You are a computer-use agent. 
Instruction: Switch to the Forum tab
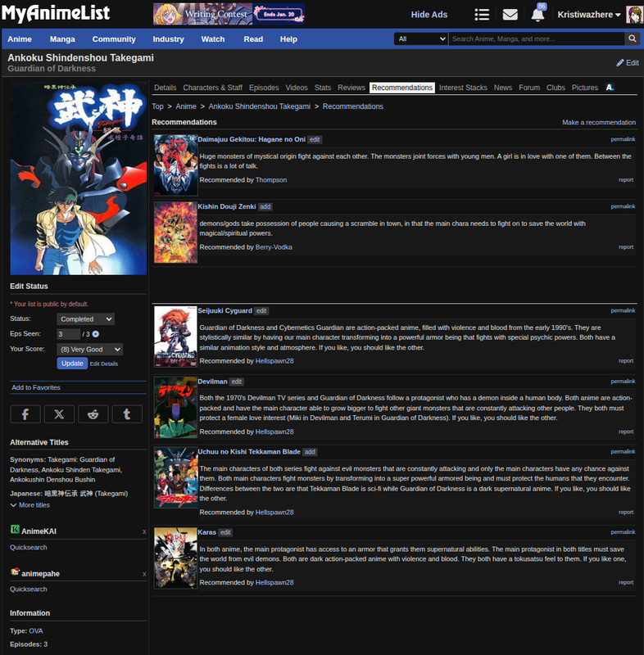click(x=529, y=88)
